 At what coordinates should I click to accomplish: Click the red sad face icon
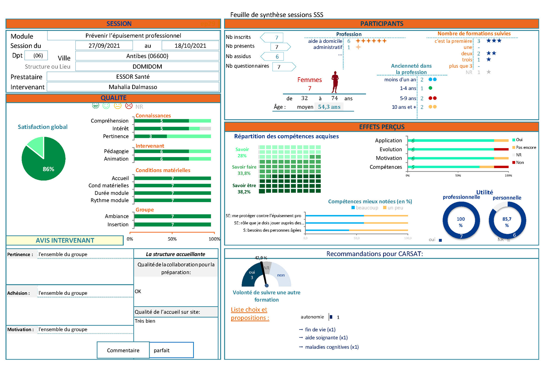pos(129,106)
